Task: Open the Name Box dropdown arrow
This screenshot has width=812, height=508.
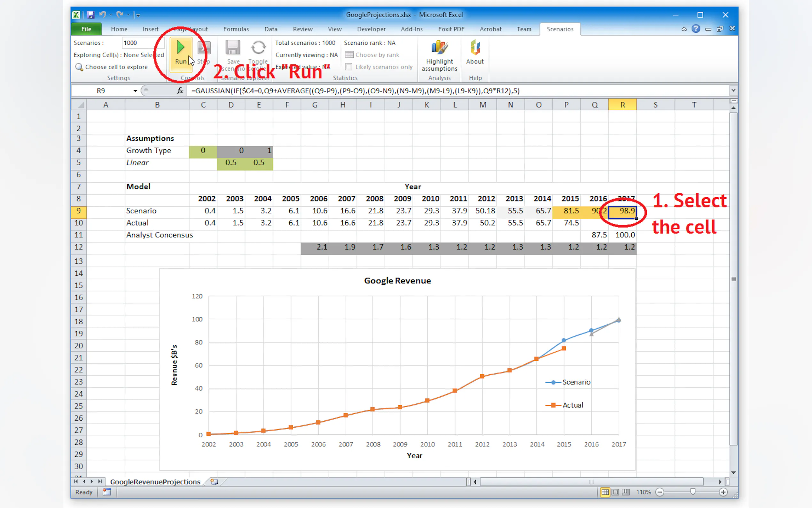Action: pyautogui.click(x=135, y=91)
